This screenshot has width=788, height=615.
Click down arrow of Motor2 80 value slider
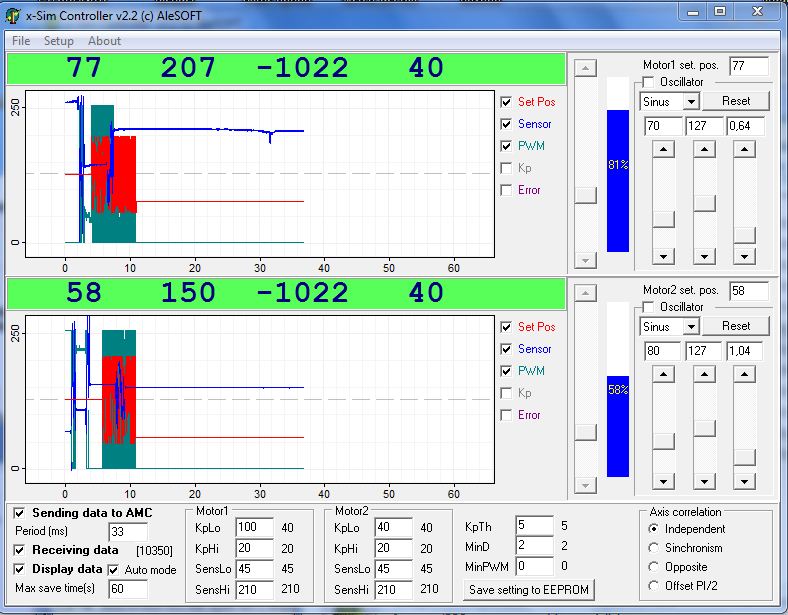[x=663, y=482]
